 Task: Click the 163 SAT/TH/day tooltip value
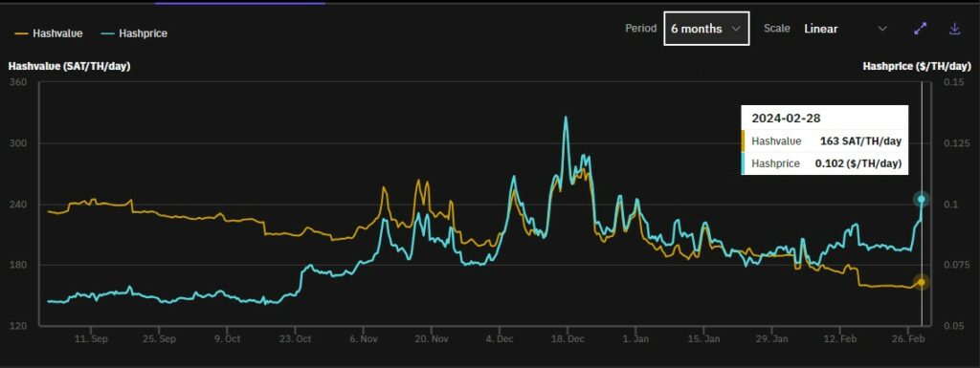860,141
